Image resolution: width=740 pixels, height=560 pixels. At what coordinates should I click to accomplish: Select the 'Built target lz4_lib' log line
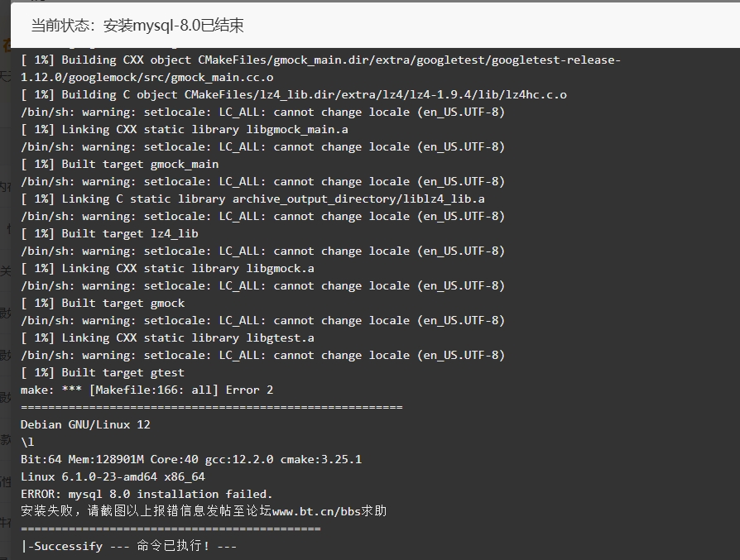[109, 234]
